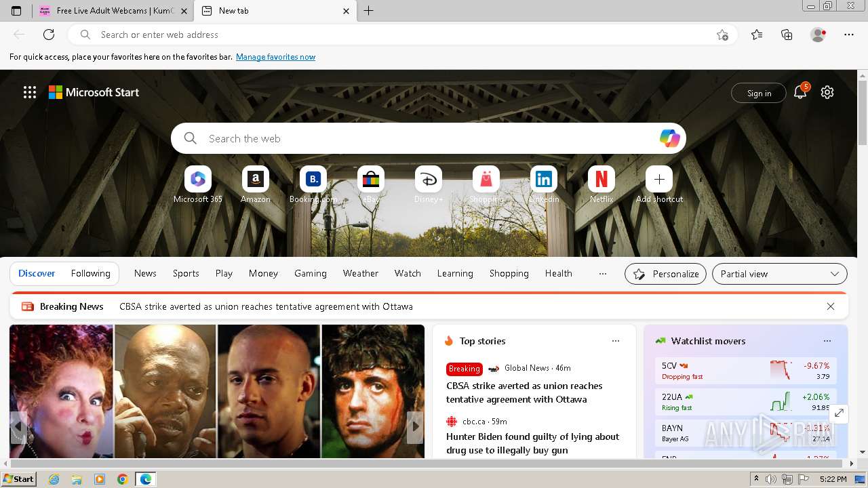Open browser Collections
Viewport: 868px width, 488px height.
coord(787,35)
